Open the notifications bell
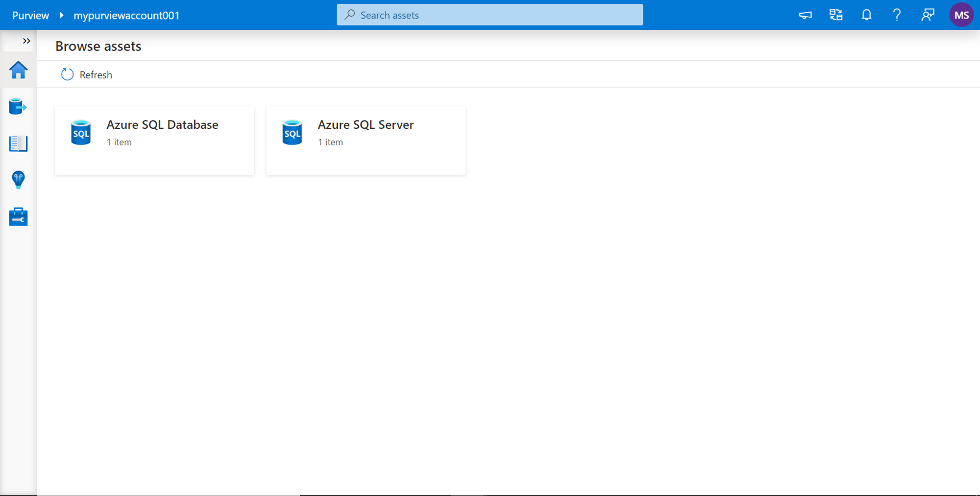980x496 pixels. point(866,15)
